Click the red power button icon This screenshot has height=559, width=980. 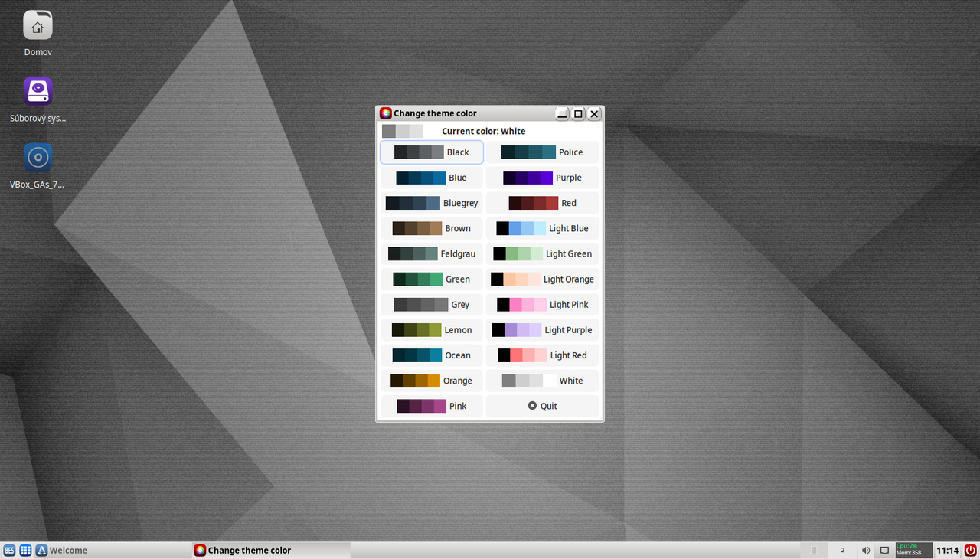(x=970, y=550)
